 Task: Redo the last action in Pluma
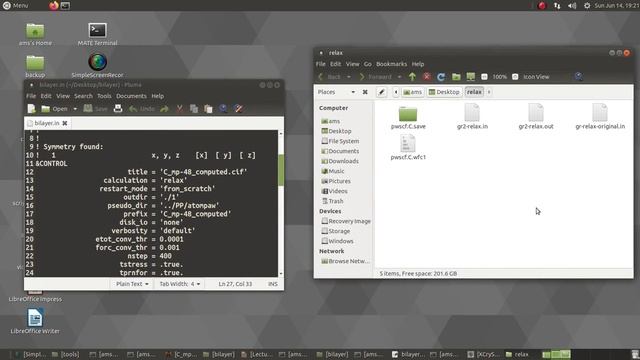pos(164,109)
